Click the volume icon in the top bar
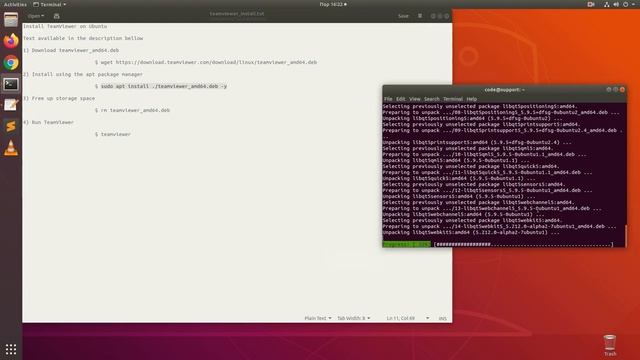The width and height of the screenshot is (640, 360). tap(616, 4)
